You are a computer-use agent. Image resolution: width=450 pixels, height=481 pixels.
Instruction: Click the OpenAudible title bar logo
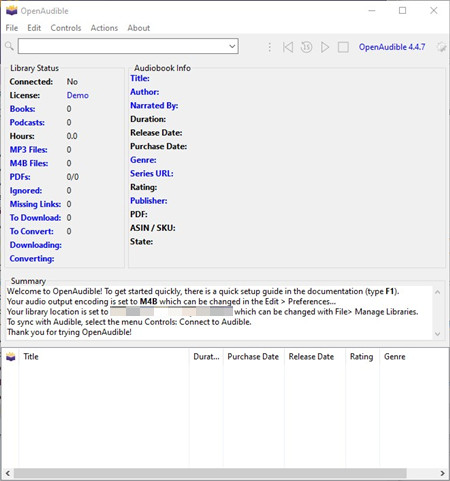click(x=11, y=11)
